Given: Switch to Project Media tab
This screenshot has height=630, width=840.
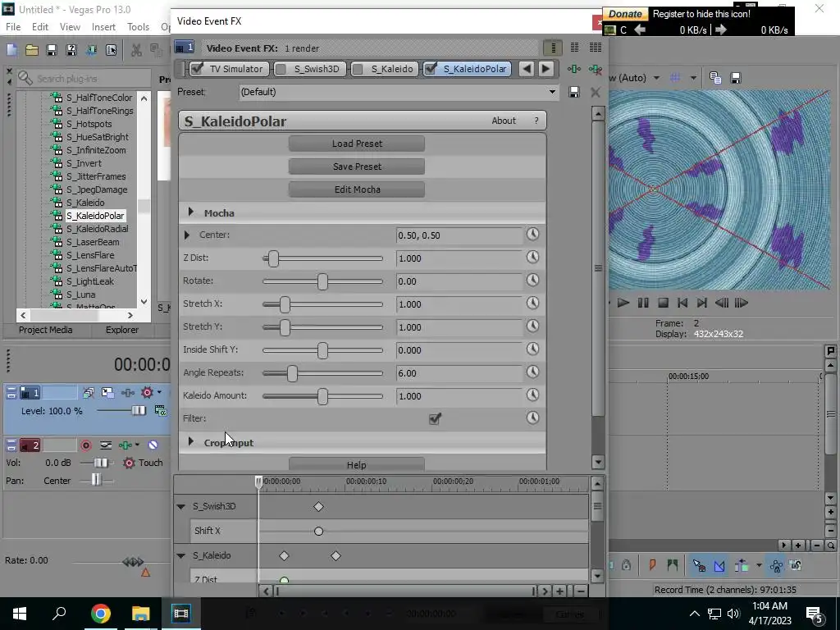Looking at the screenshot, I should tap(46, 330).
